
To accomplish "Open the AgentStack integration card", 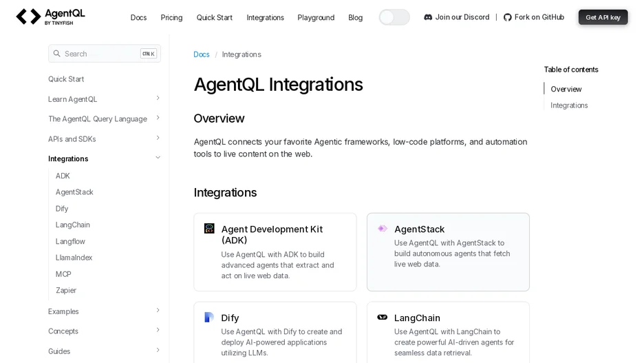I will [x=448, y=252].
